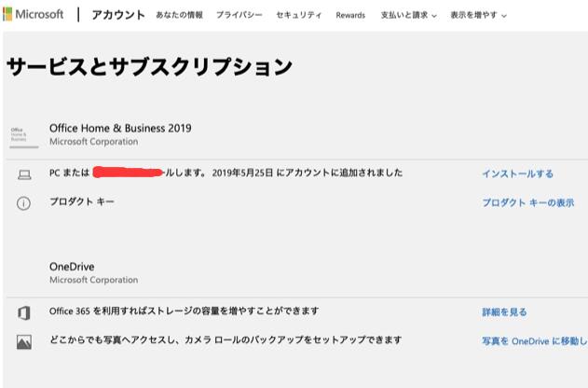Open the 支払いと請求 menu label

pyautogui.click(x=404, y=15)
